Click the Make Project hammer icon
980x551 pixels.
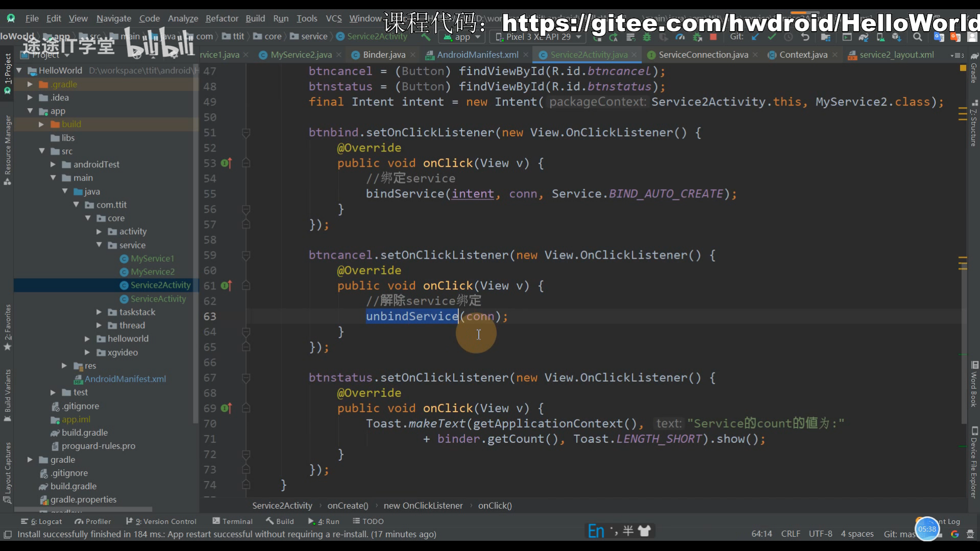(426, 37)
